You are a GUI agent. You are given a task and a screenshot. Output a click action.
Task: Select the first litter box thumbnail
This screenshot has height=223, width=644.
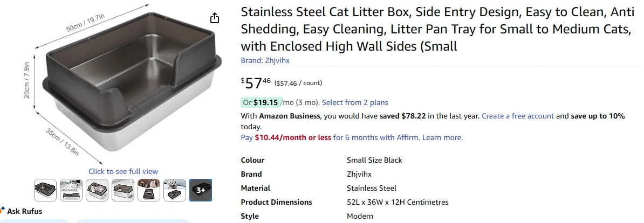tap(45, 190)
